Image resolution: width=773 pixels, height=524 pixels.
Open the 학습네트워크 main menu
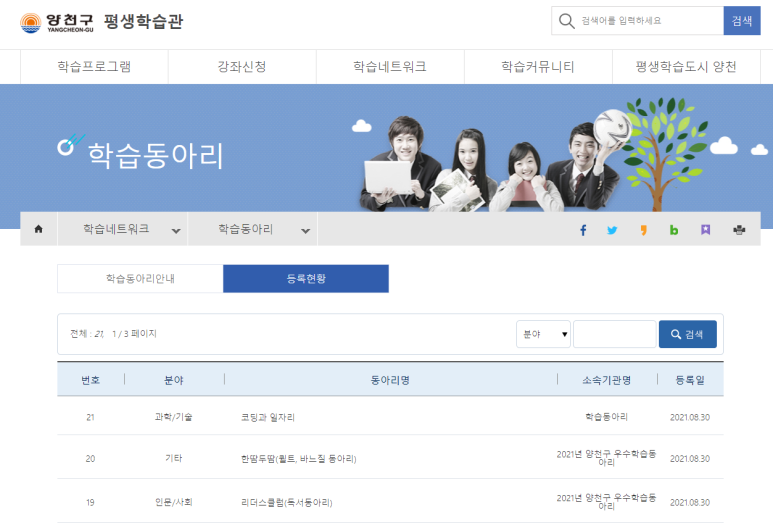point(390,67)
